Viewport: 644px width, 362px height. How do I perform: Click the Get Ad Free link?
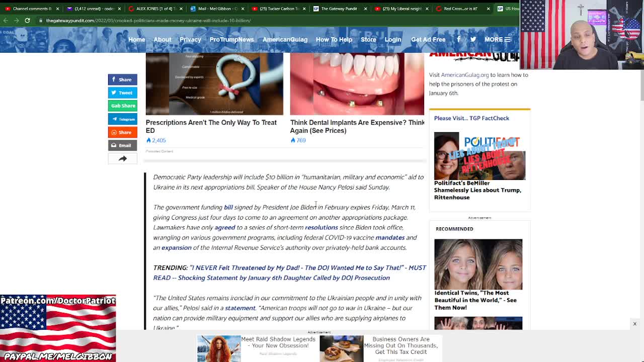[428, 40]
